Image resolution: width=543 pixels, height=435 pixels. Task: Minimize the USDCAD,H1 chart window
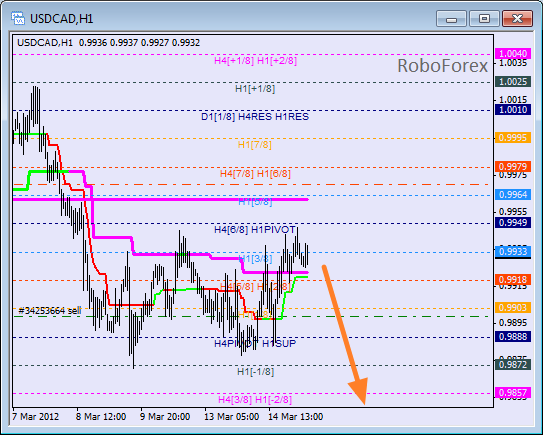(x=452, y=18)
